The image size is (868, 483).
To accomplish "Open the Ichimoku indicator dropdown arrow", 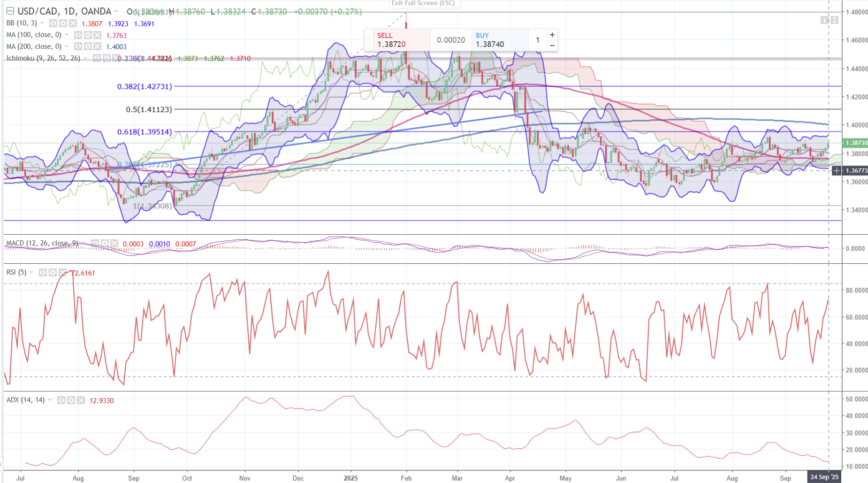I will click(x=85, y=58).
